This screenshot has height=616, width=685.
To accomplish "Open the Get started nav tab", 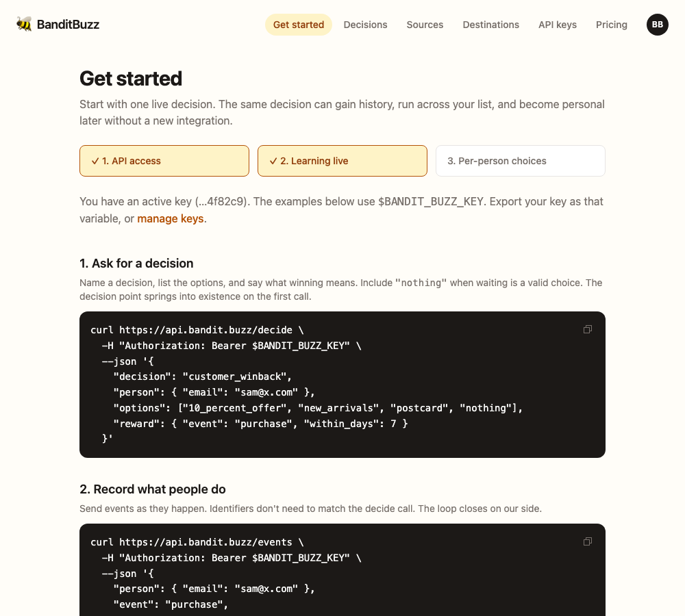I will [x=299, y=25].
